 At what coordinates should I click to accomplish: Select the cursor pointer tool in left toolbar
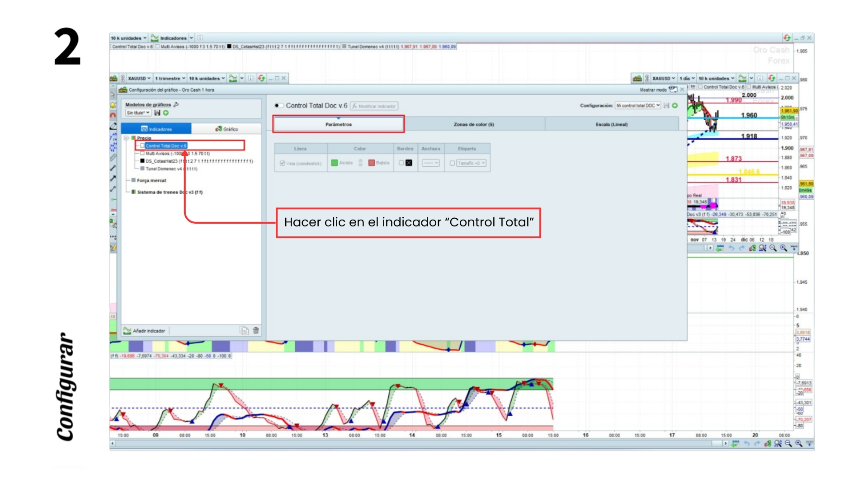[x=113, y=95]
